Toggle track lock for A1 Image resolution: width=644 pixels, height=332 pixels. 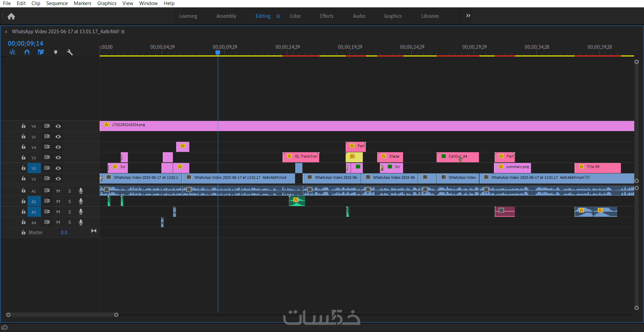23,191
